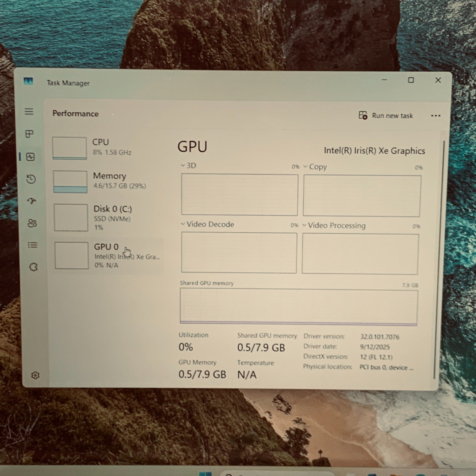Click the Utilization 0% value
This screenshot has height=476, width=476.
(x=186, y=347)
